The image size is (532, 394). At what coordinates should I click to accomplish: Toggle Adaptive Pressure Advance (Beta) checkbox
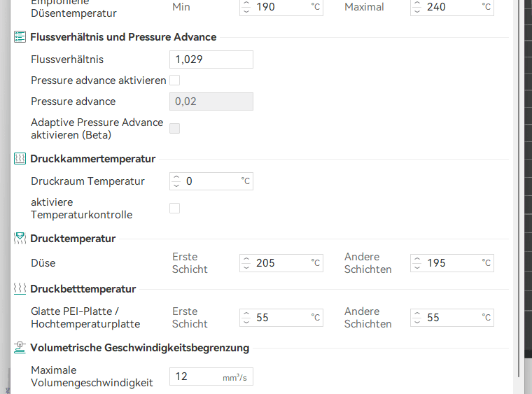click(x=175, y=128)
